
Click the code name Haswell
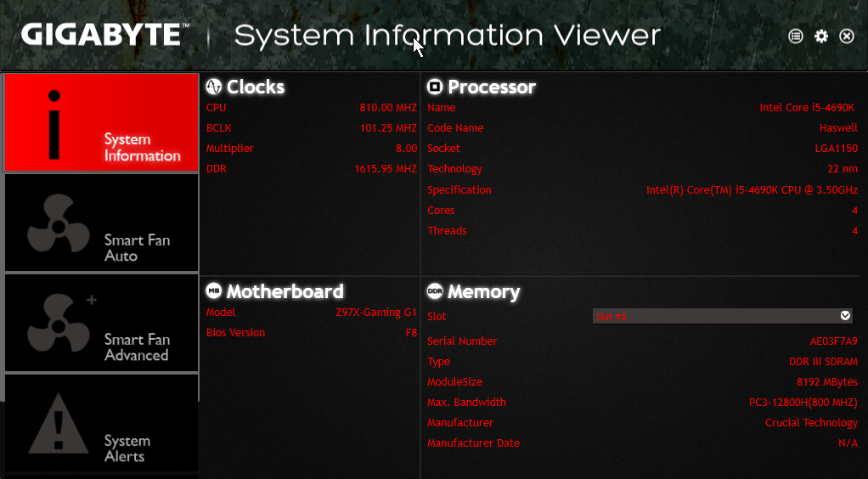pyautogui.click(x=838, y=128)
